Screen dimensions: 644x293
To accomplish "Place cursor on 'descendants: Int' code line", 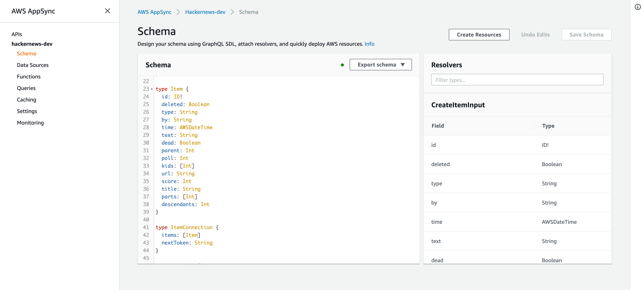I will [186, 204].
